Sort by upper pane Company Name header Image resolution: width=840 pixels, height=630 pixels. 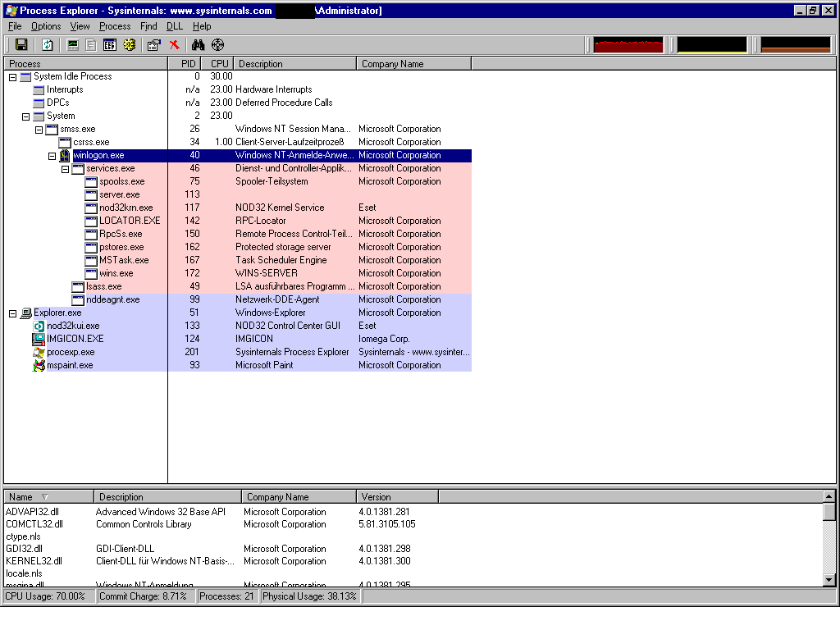click(x=414, y=64)
